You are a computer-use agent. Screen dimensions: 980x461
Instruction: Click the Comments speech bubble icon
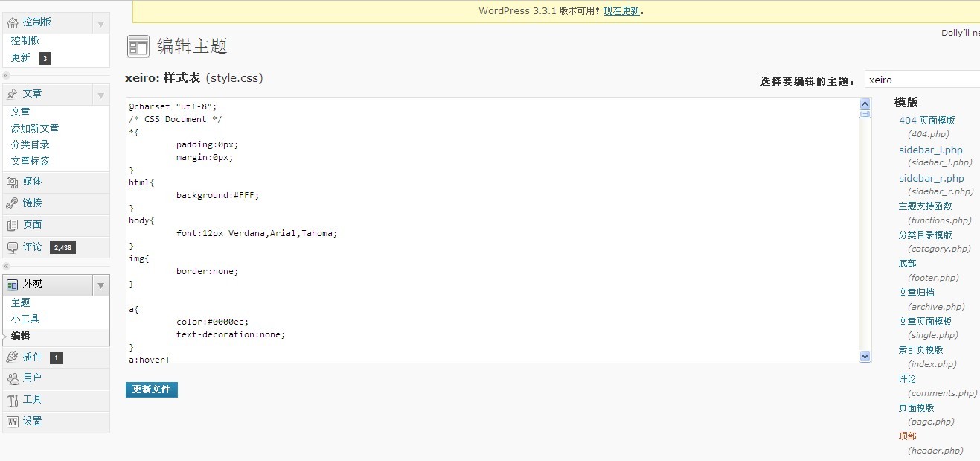click(x=12, y=247)
